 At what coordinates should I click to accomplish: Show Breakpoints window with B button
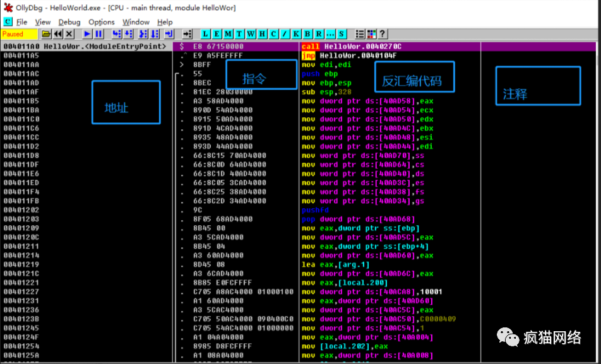coord(307,34)
